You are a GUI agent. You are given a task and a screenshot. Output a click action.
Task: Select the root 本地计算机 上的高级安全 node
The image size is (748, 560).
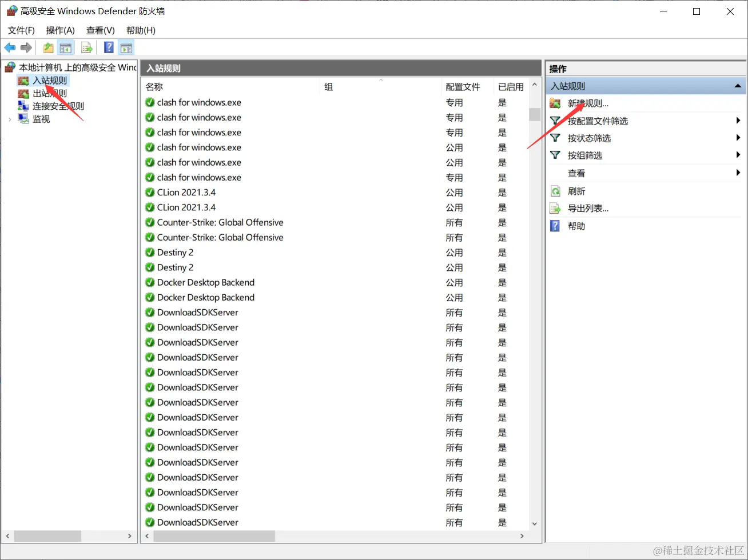(78, 67)
